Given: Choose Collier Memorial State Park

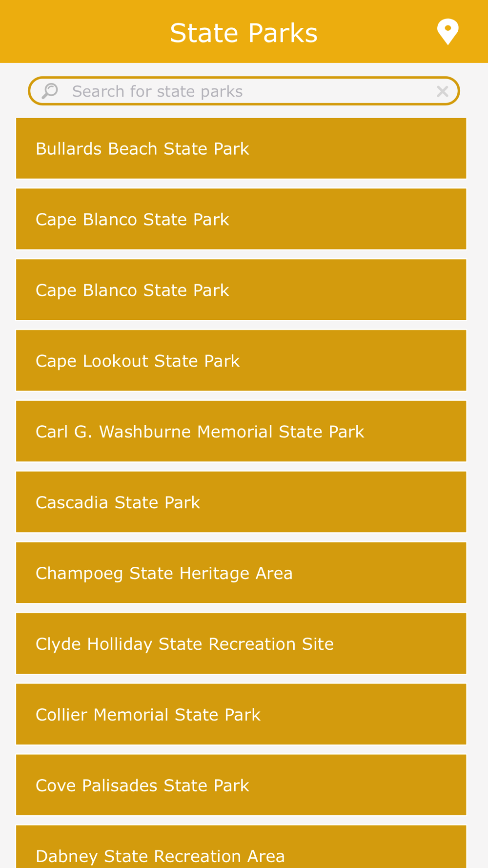Looking at the screenshot, I should coord(241,715).
